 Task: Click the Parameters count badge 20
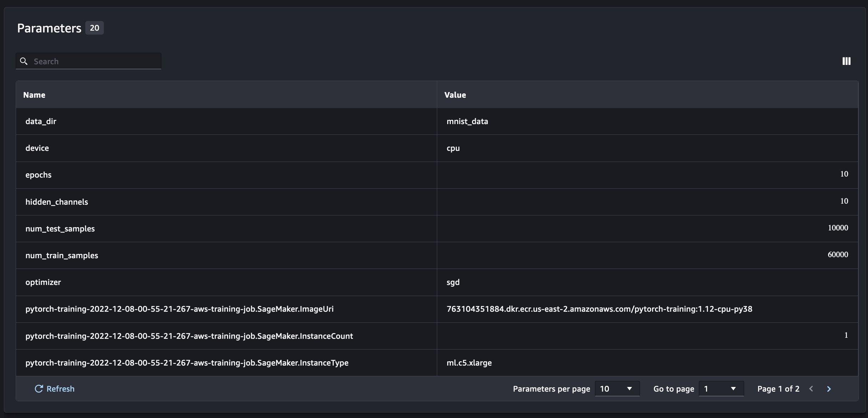pos(94,28)
